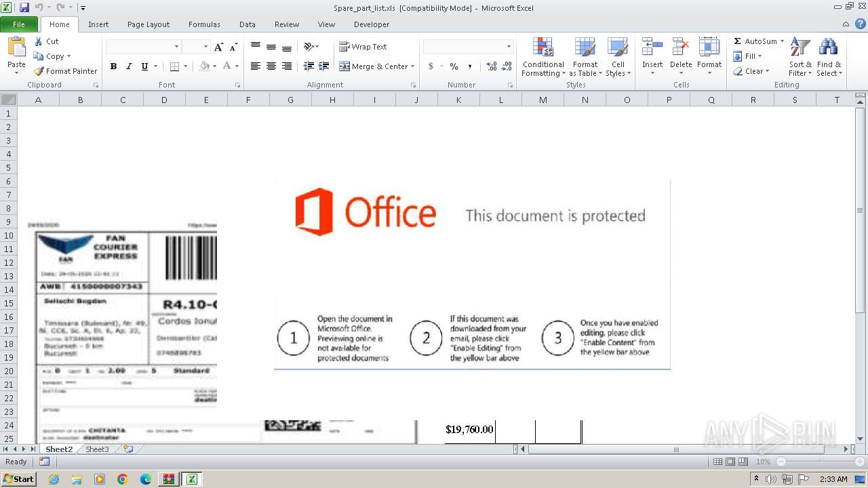Toggle Bold formatting
Viewport: 868px width, 488px height.
tap(113, 66)
